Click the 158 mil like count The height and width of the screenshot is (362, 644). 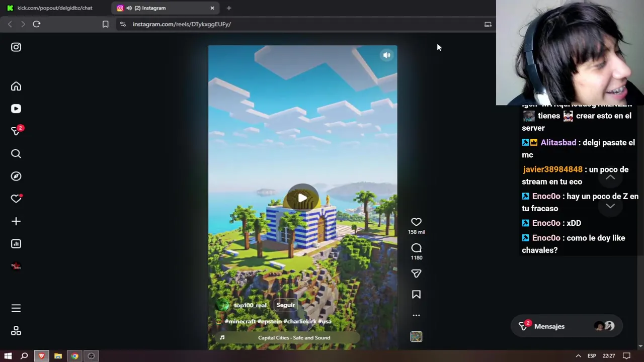tap(416, 232)
